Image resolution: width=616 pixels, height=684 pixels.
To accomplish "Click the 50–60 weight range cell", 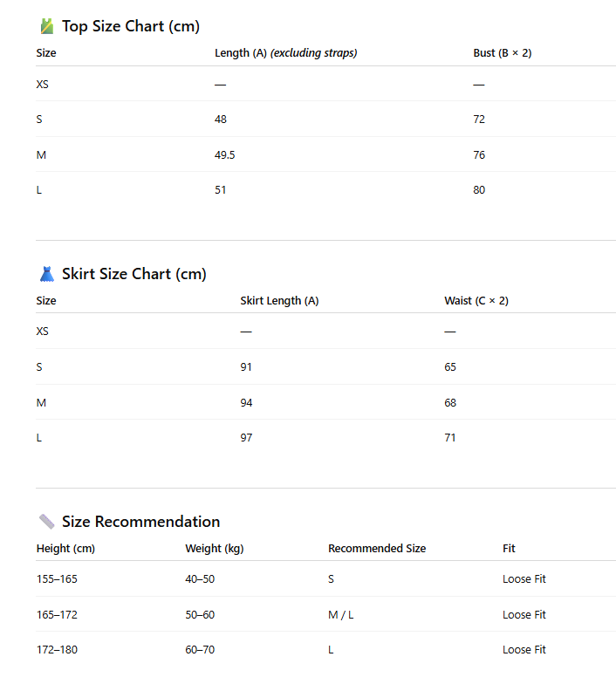I will 200,615.
